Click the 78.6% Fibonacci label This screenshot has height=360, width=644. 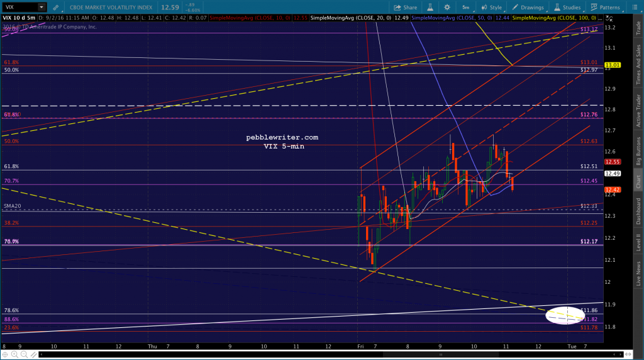11,310
